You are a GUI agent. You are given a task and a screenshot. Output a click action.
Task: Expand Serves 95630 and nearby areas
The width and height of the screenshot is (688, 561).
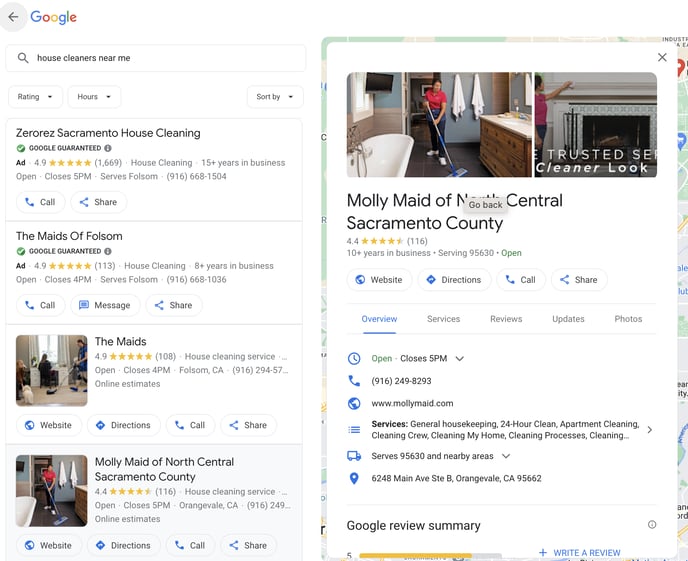506,456
